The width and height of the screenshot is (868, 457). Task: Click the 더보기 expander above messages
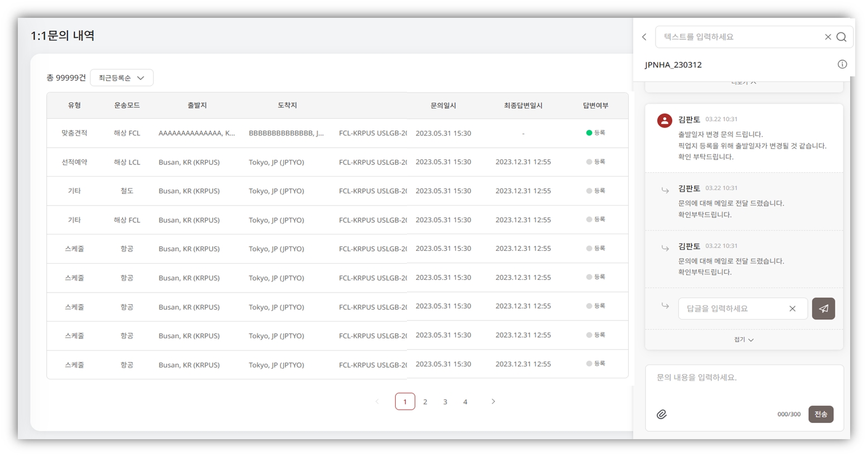pos(744,82)
